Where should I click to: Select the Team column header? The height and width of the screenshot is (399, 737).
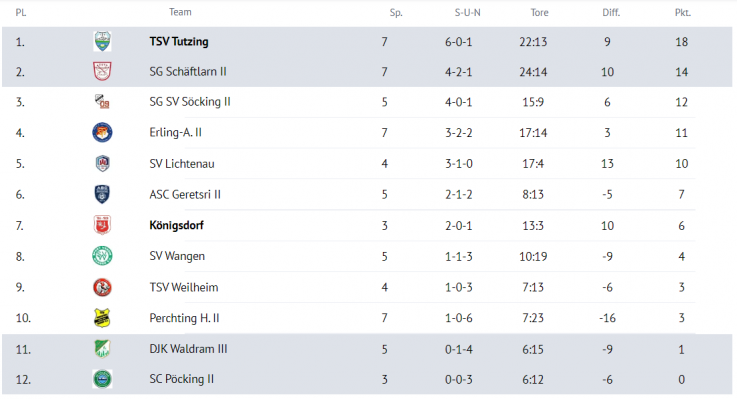[x=180, y=12]
